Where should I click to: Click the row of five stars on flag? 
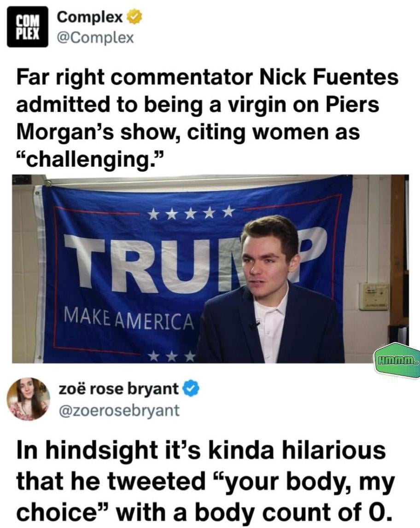pyautogui.click(x=191, y=212)
